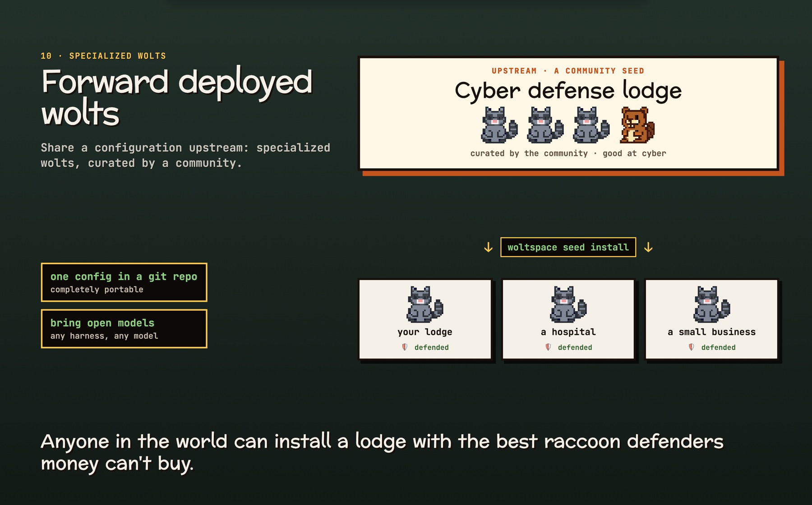Click the shield icon under a small business
This screenshot has width=812, height=505.
[x=692, y=347]
